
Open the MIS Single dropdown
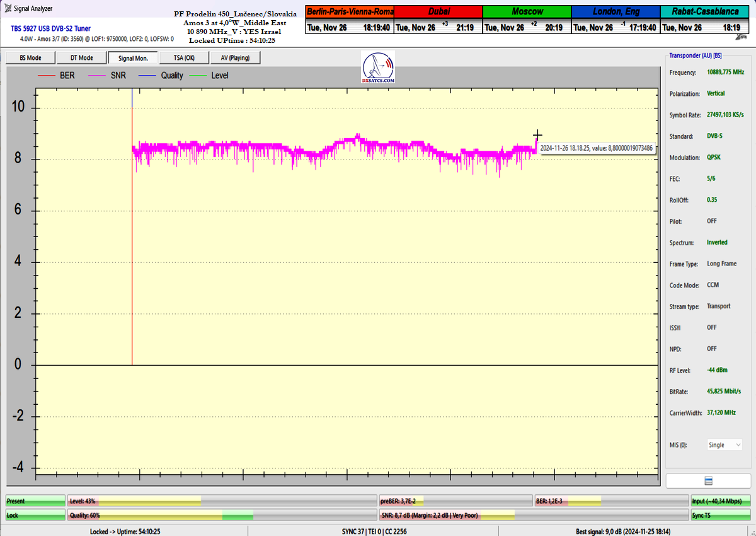coord(724,445)
